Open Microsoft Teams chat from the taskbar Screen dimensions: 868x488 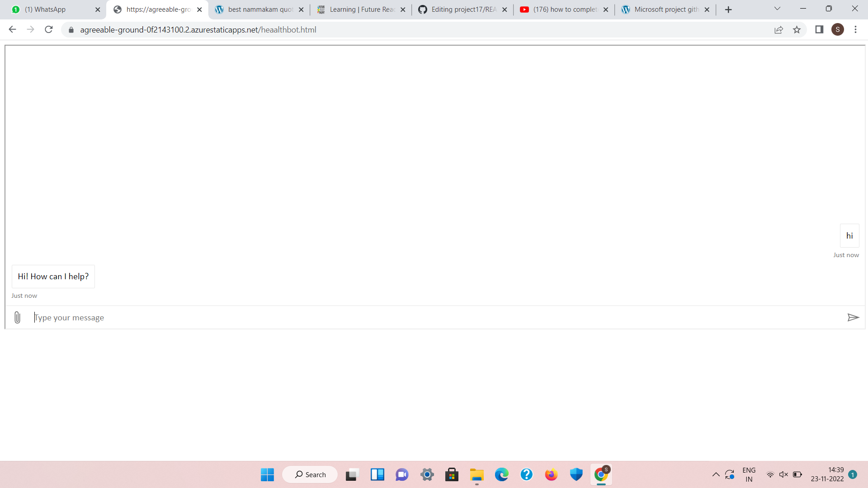tap(402, 474)
